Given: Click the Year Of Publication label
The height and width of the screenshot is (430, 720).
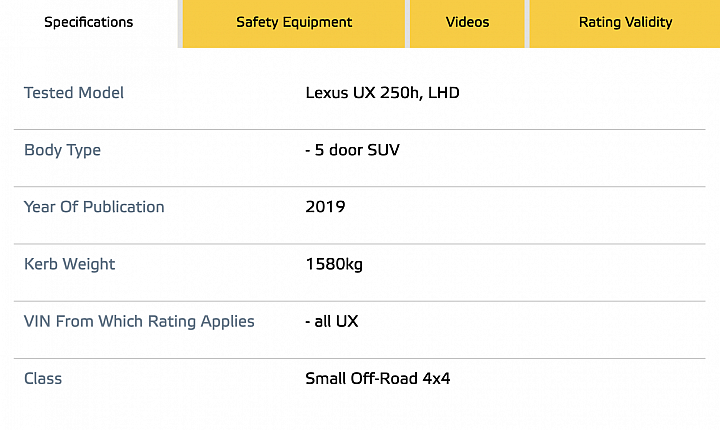Looking at the screenshot, I should (94, 207).
